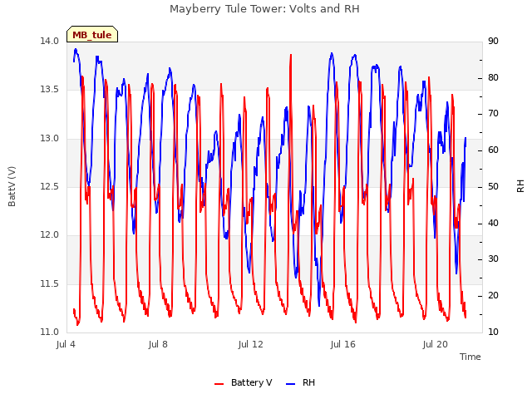Viewport: 532px width, 399px height.
Task: Click the Jul 16 tick label
Action: (342, 344)
